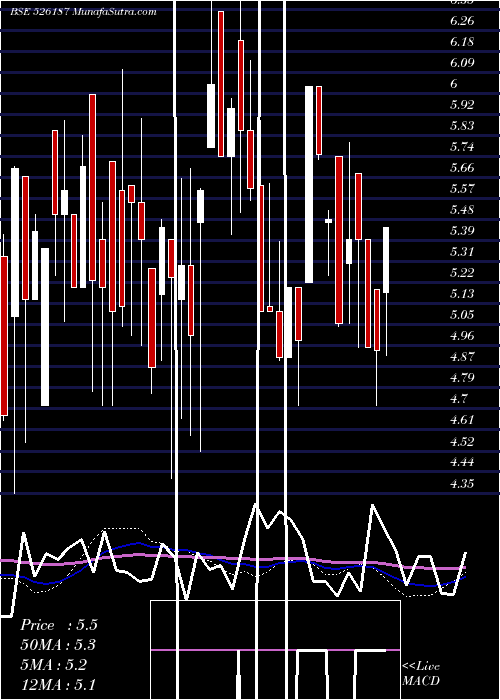Image resolution: width=500 pixels, height=700 pixels.
Task: Click the 5.39 price axis label
Action: pos(462,231)
